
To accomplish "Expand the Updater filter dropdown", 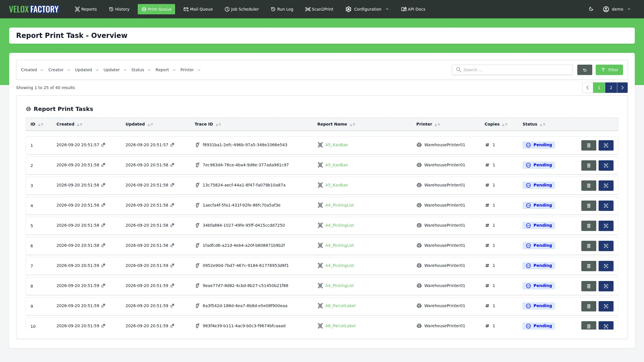I will [115, 70].
